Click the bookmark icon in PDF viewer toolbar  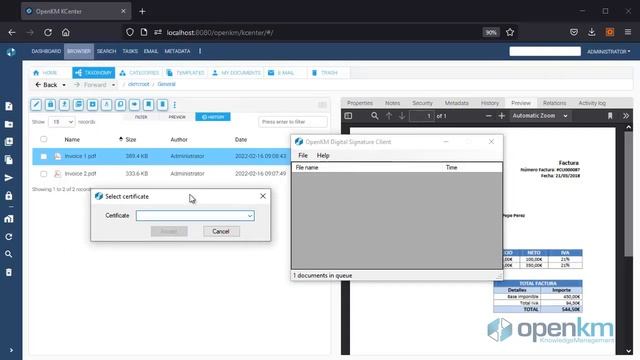pos(610,116)
